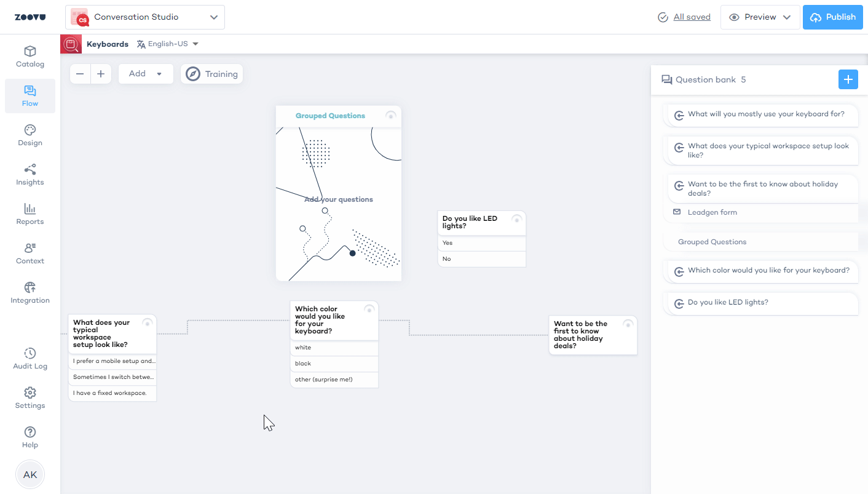Open the Catalog section in sidebar
This screenshot has height=494, width=868.
[x=30, y=57]
